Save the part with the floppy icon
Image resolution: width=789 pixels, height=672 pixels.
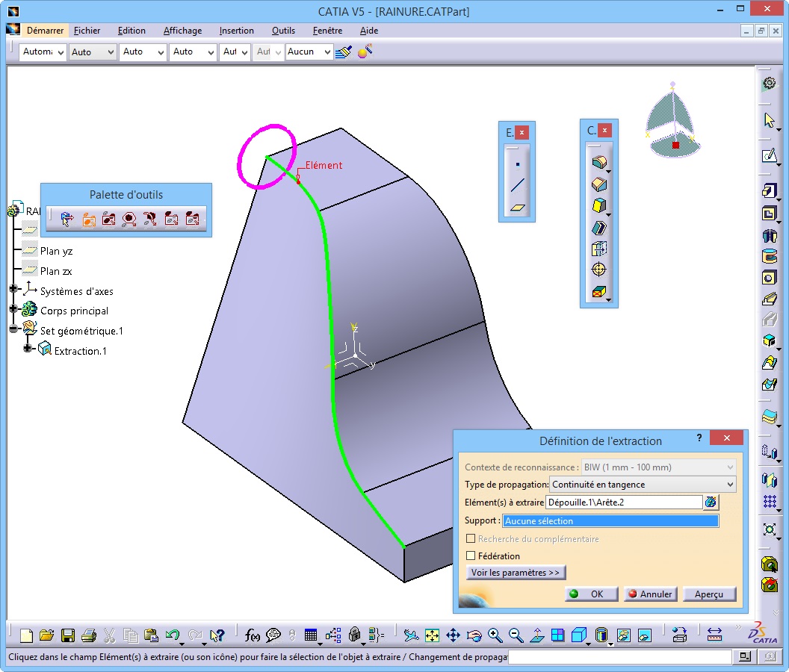click(68, 635)
